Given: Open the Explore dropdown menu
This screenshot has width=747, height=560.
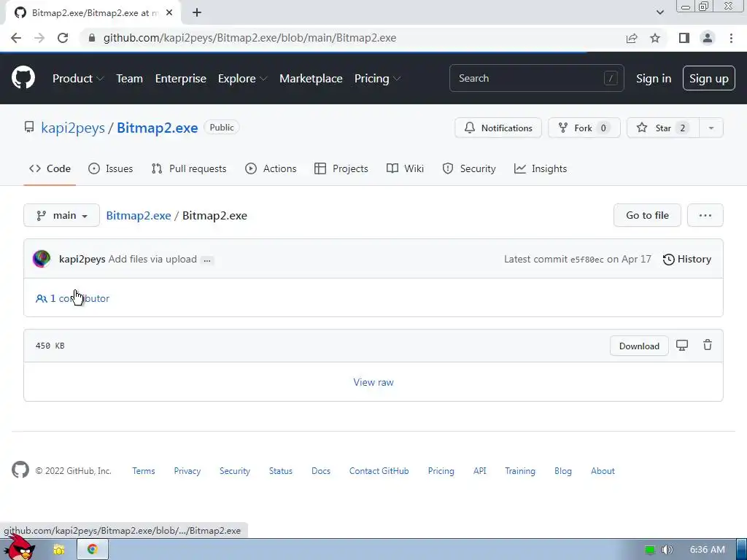Looking at the screenshot, I should (242, 79).
